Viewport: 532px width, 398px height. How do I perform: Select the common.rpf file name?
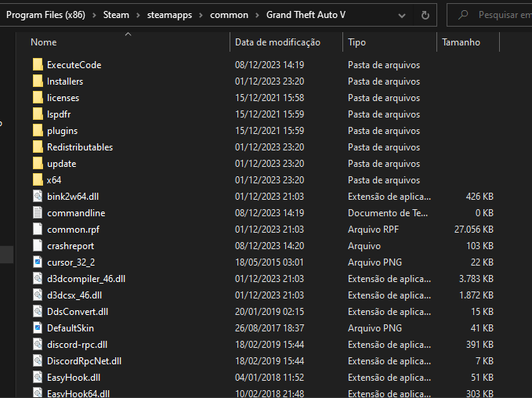(x=74, y=230)
